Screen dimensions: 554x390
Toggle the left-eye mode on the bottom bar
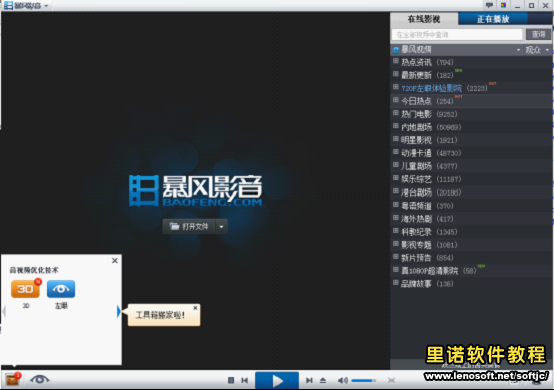click(x=40, y=380)
